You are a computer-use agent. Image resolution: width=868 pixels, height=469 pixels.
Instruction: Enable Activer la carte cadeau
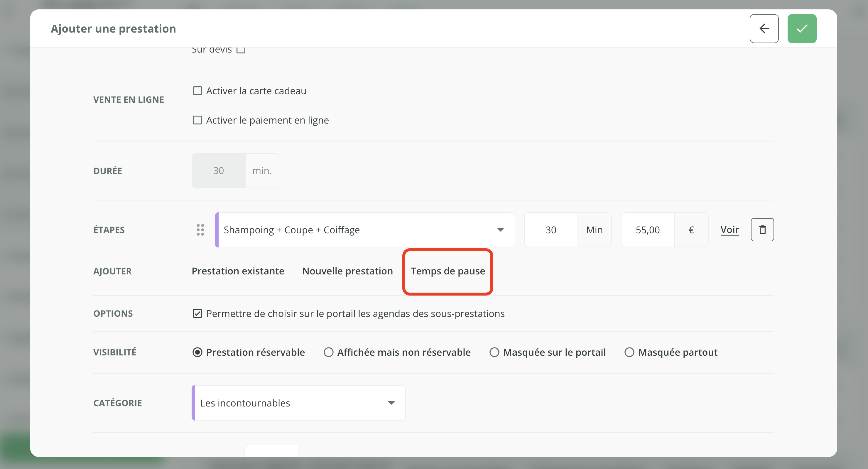tap(197, 91)
